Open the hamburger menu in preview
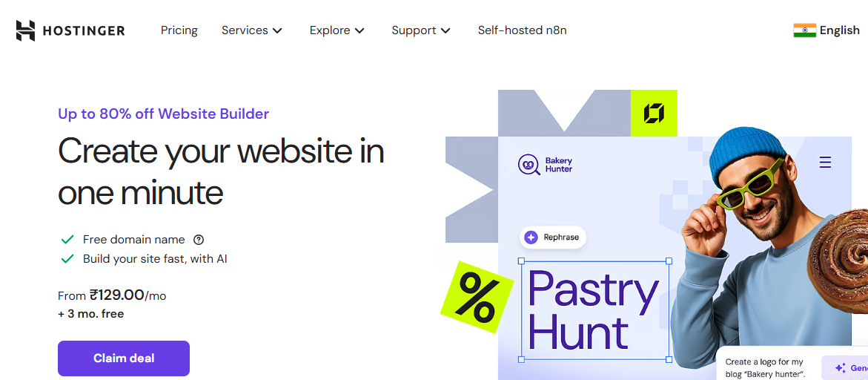 (825, 163)
